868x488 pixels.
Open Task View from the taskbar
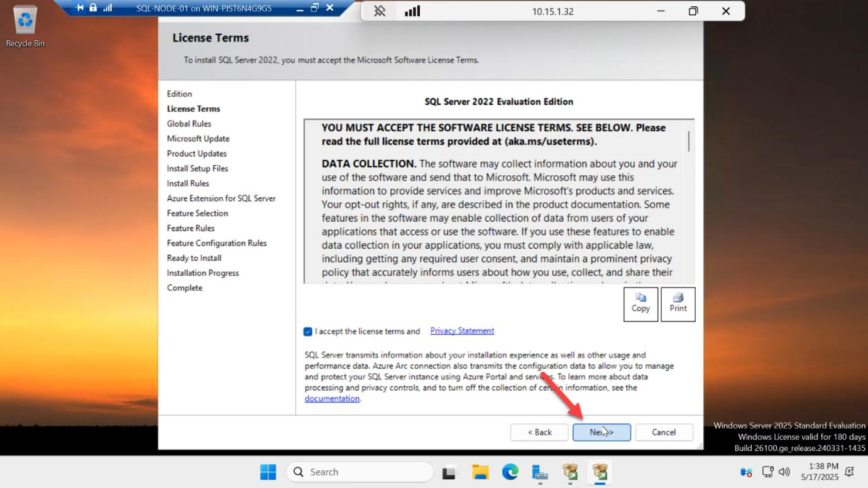449,472
